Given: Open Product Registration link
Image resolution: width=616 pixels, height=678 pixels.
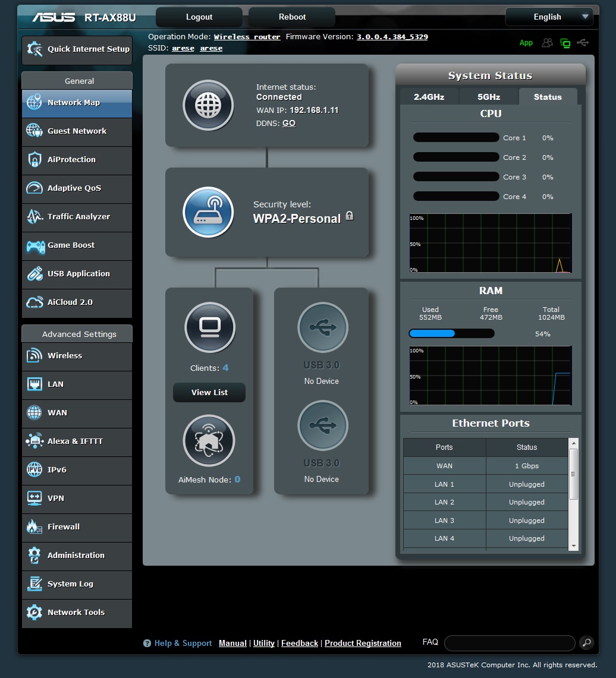Looking at the screenshot, I should [x=363, y=644].
